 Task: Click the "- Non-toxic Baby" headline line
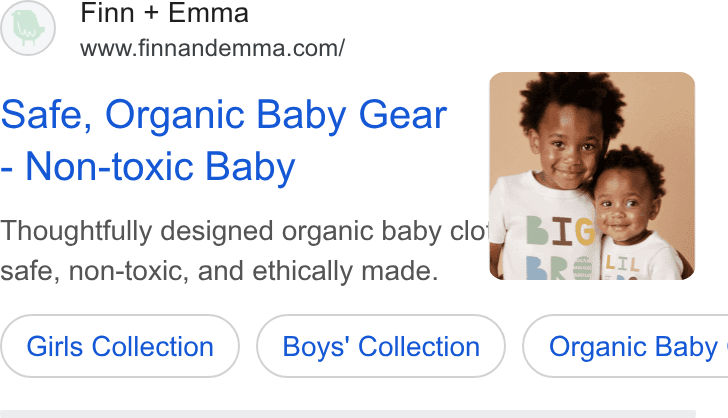tap(148, 167)
